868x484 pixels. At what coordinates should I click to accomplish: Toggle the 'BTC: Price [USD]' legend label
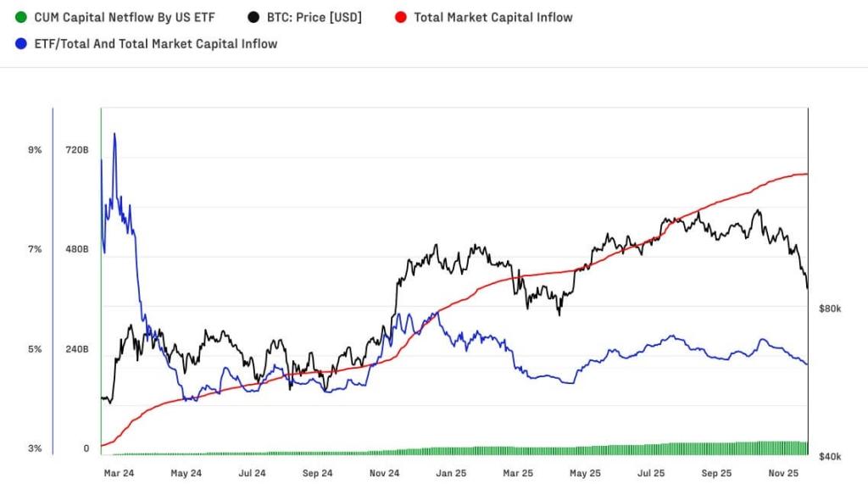[x=316, y=17]
